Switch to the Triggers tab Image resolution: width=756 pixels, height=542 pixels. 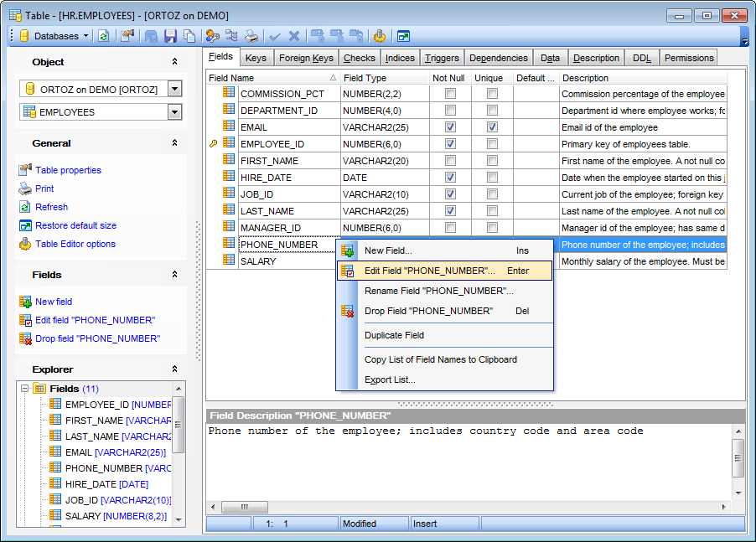point(441,58)
